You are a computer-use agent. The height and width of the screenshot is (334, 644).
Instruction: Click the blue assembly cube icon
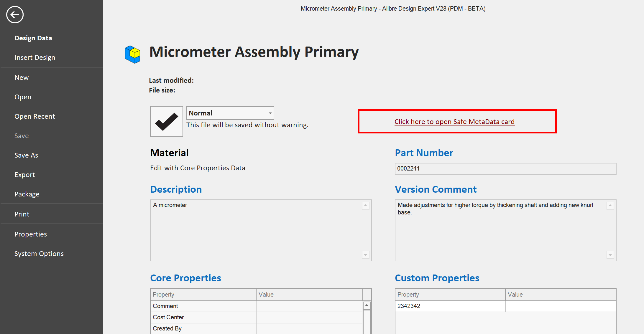(132, 54)
